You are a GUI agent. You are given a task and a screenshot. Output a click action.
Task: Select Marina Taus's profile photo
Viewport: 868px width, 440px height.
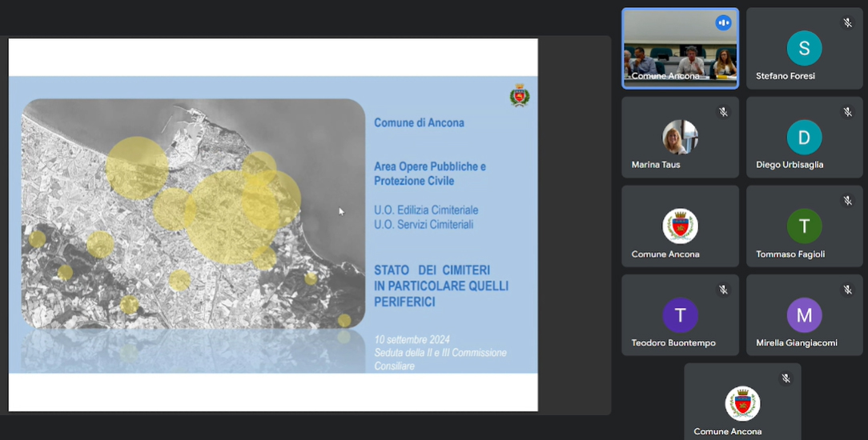[680, 137]
